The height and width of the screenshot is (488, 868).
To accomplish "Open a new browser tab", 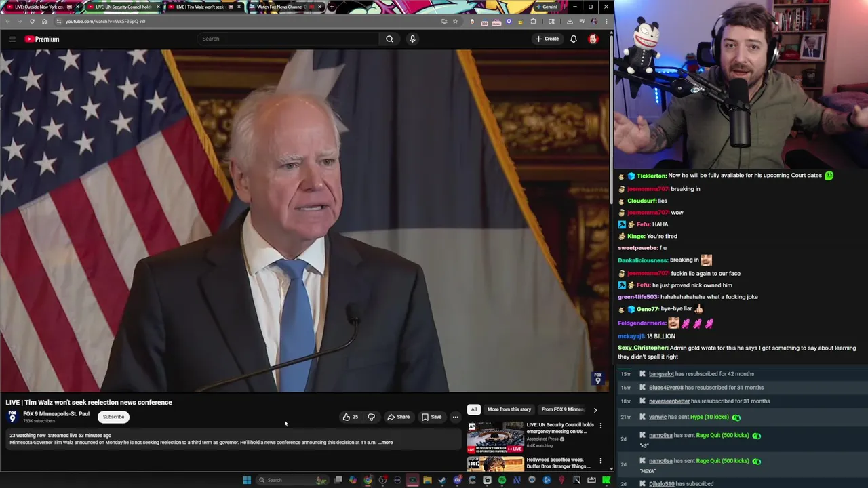I will [x=332, y=7].
